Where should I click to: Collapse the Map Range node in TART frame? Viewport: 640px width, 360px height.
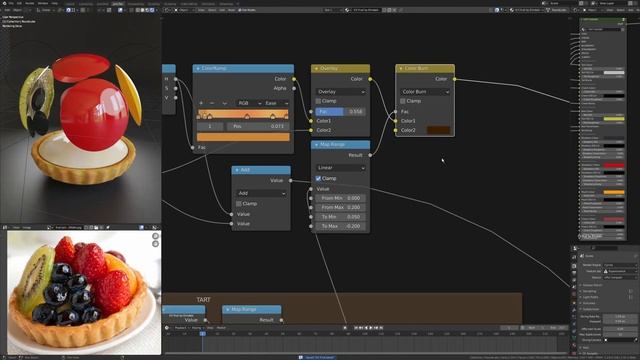point(228,309)
